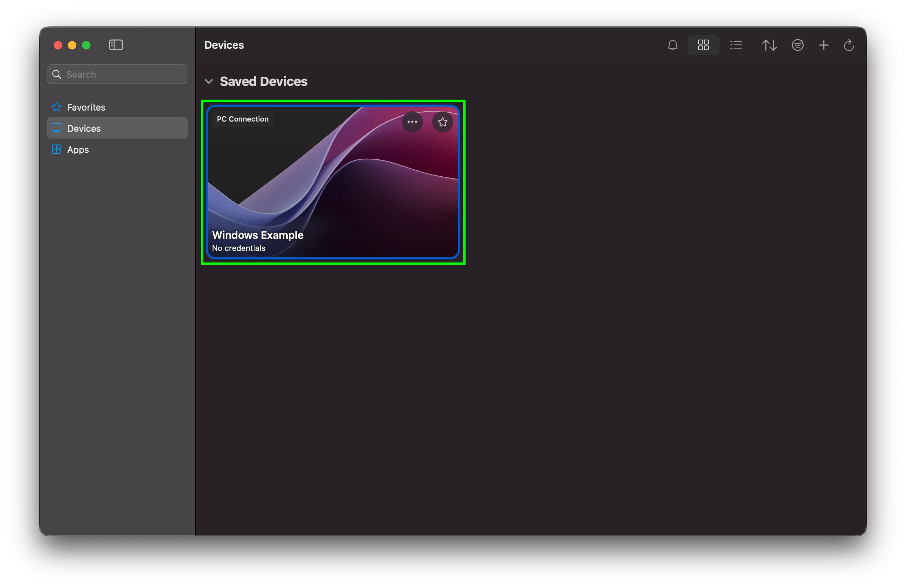Open the filter options menu
The image size is (906, 588).
click(798, 45)
